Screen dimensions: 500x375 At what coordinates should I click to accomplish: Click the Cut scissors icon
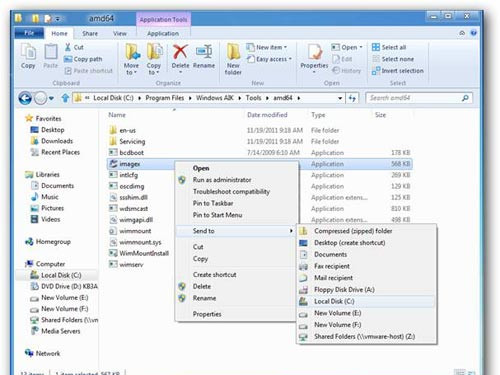click(x=68, y=47)
